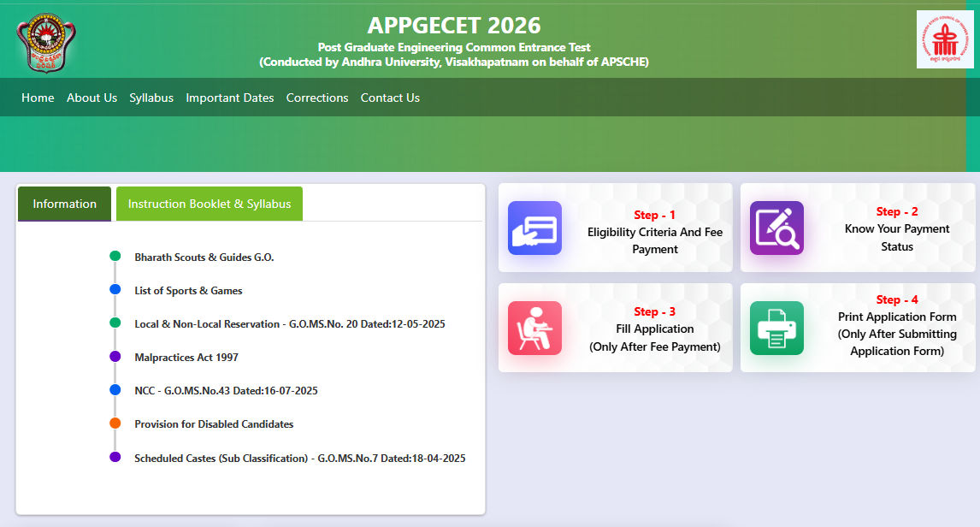Open Step 1 Eligibility Criteria And Fee Payment
The image size is (980, 527).
click(x=615, y=228)
